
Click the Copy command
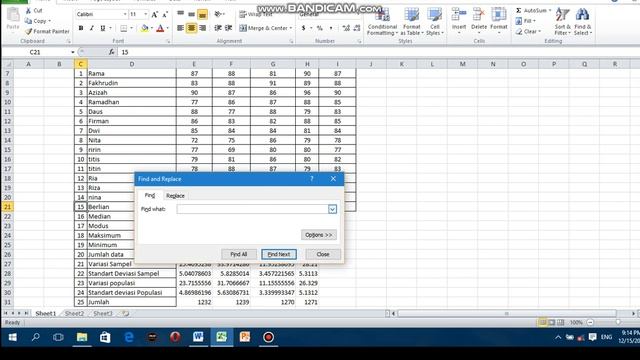pos(38,21)
